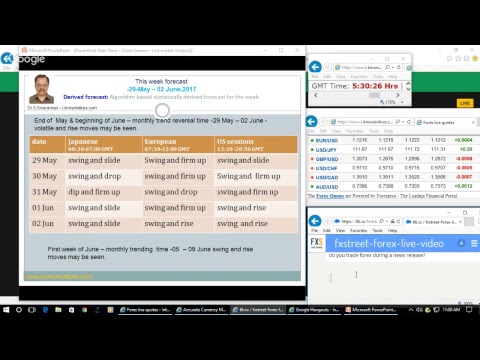Click the Google Hangouts taskbar button
480x360 pixels.
[x=314, y=310]
